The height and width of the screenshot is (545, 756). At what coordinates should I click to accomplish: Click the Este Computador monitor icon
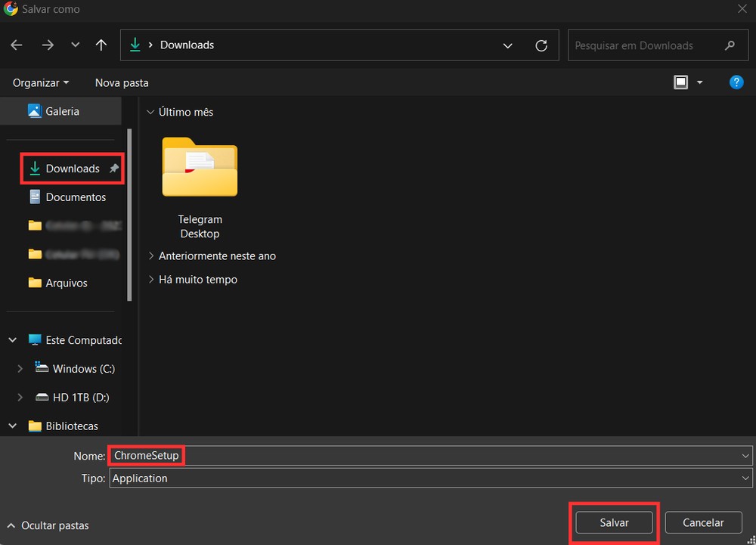pos(35,339)
